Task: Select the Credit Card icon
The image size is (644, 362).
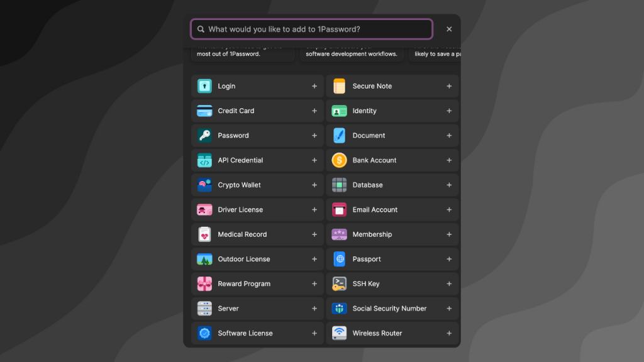Action: click(204, 111)
